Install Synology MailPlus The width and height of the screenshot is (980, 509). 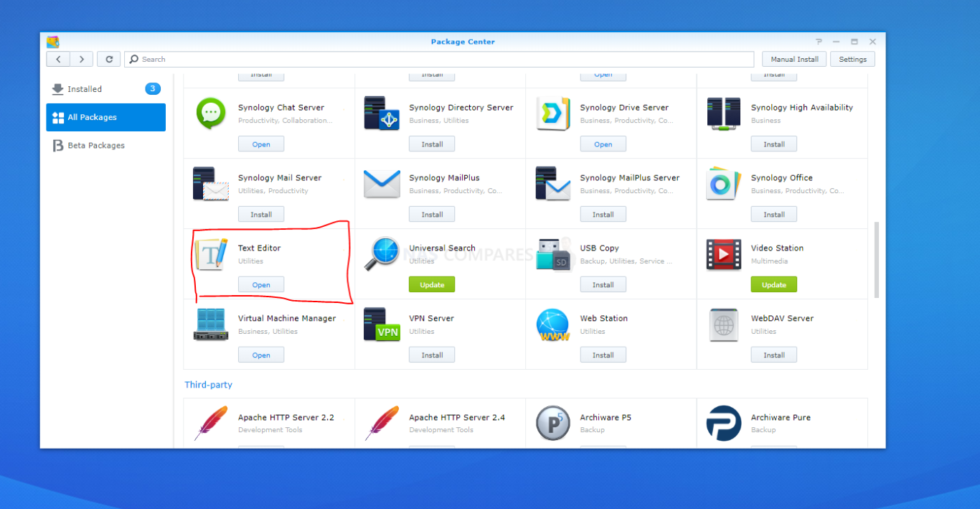tap(432, 215)
